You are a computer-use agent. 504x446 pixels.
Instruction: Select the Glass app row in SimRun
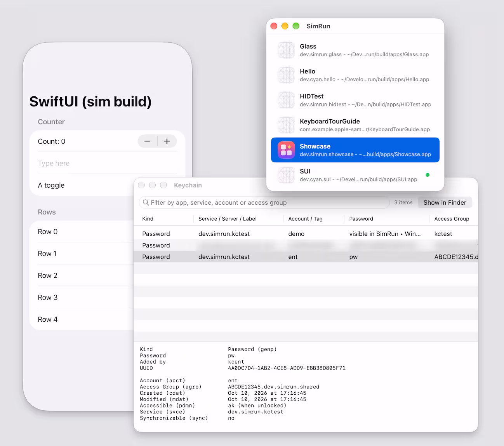[355, 50]
